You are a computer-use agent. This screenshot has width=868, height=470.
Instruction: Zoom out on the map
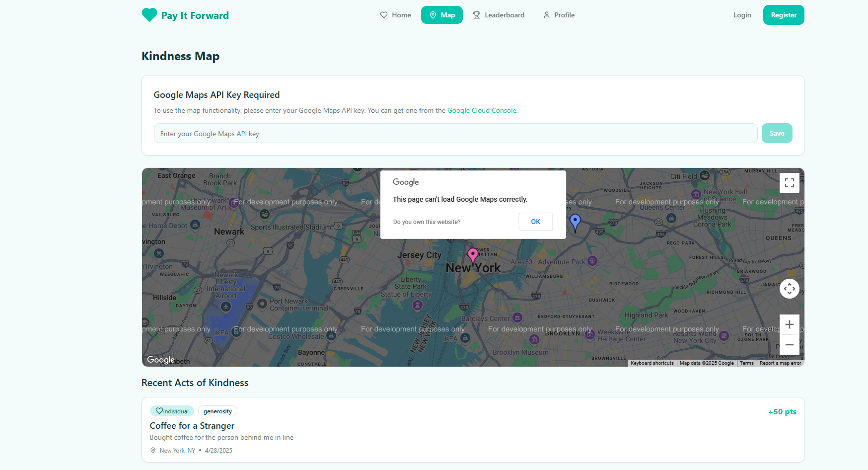coord(790,345)
